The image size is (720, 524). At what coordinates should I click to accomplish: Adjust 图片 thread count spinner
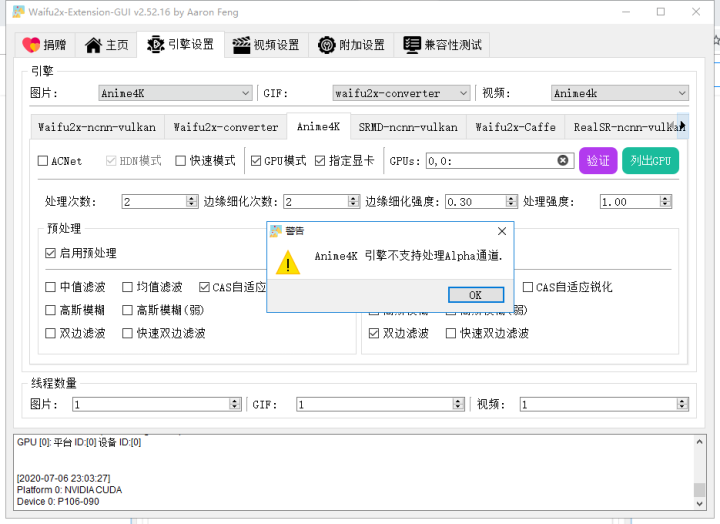(x=235, y=404)
